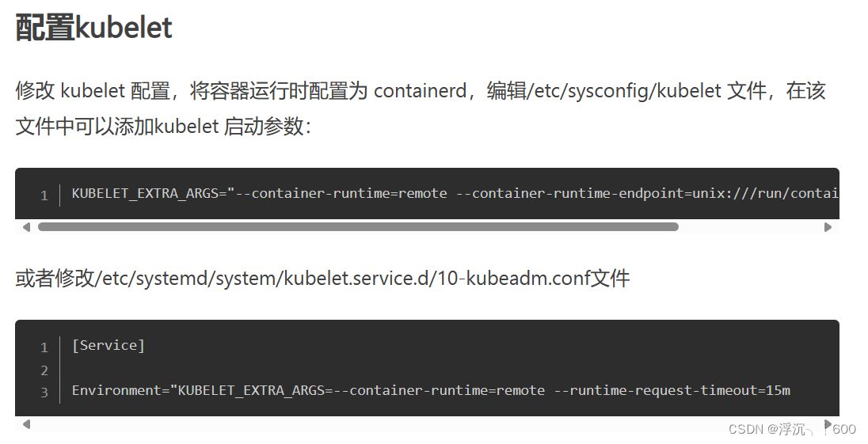This screenshot has height=444, width=868.
Task: Click the left scroll arrow under [Service] code block
Action: pyautogui.click(x=26, y=425)
